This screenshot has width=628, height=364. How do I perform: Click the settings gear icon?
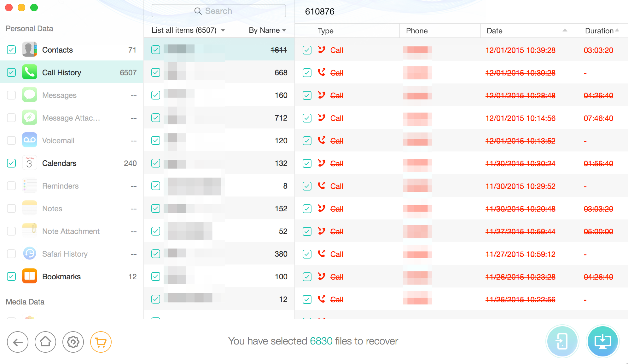73,342
